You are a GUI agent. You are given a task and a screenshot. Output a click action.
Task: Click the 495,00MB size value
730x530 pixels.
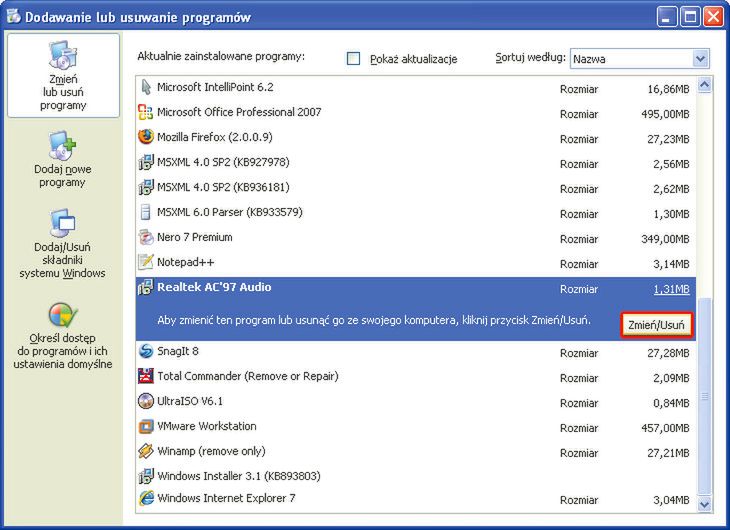point(665,114)
